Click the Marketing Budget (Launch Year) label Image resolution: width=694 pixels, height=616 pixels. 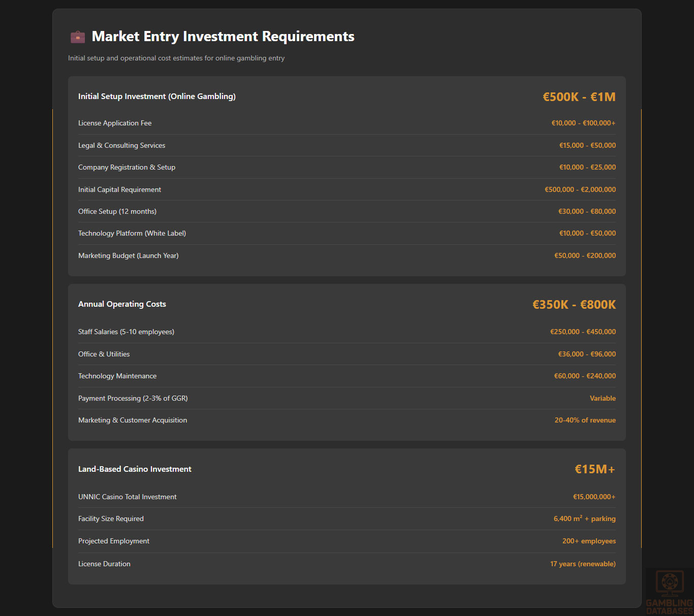(129, 256)
